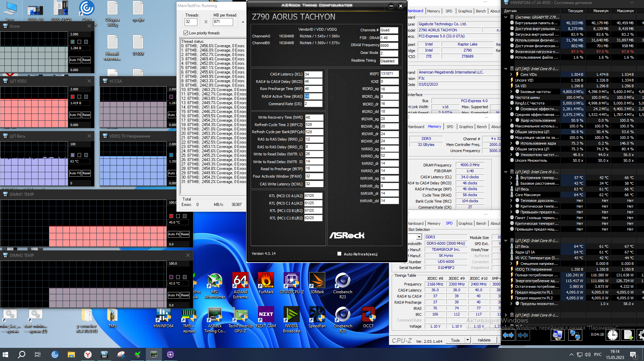This screenshot has width=644, height=361.
Task: Open Graphics tab in CPU-Z Memory window
Action: click(x=466, y=127)
